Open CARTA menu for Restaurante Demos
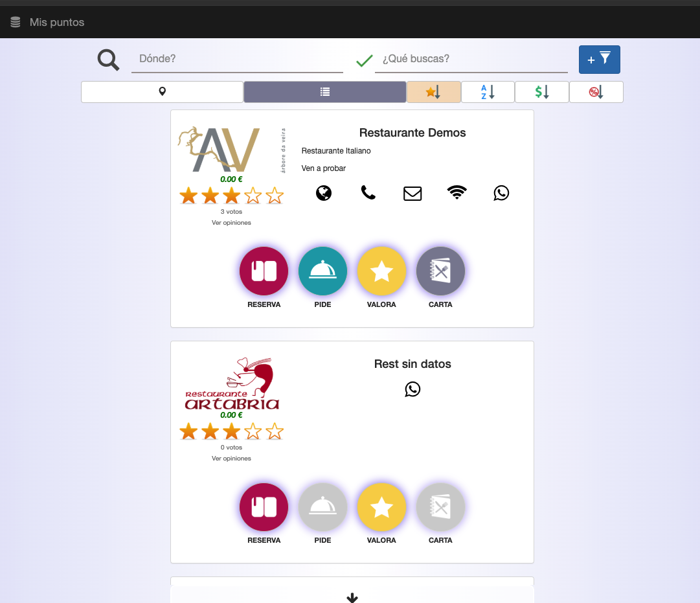This screenshot has width=700, height=603. pos(440,271)
